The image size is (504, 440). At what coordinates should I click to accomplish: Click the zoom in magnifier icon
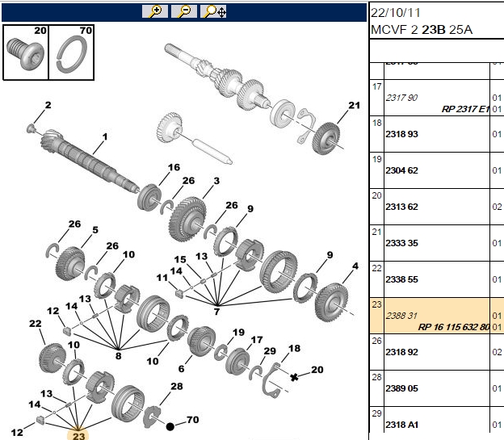pyautogui.click(x=155, y=11)
